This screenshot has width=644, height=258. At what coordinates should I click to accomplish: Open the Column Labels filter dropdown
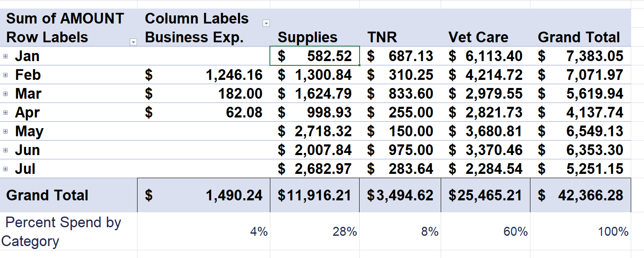pos(266,23)
